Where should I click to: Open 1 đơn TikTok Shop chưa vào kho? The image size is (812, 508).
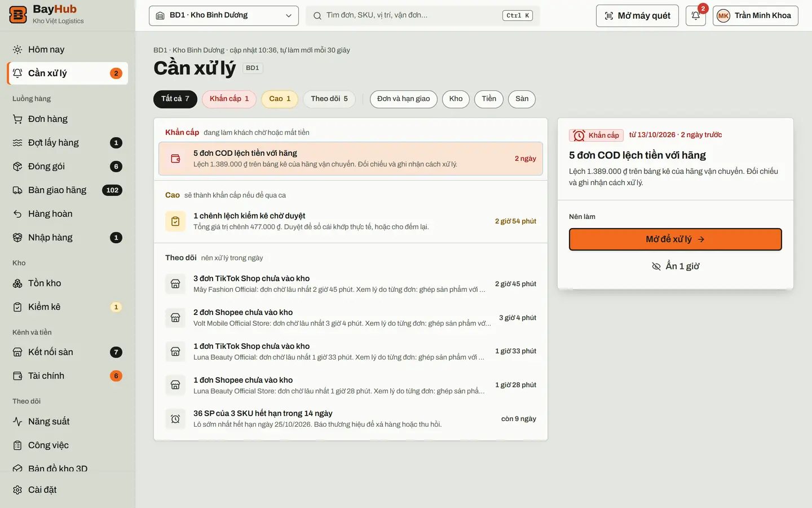coord(351,351)
